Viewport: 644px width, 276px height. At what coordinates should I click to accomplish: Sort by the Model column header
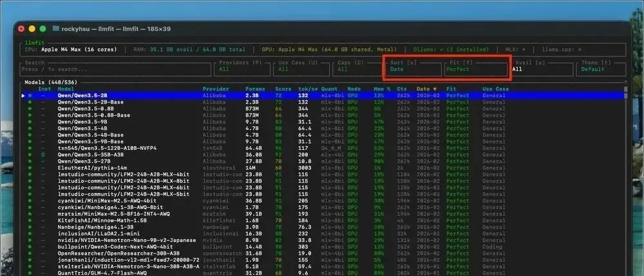pyautogui.click(x=66, y=89)
